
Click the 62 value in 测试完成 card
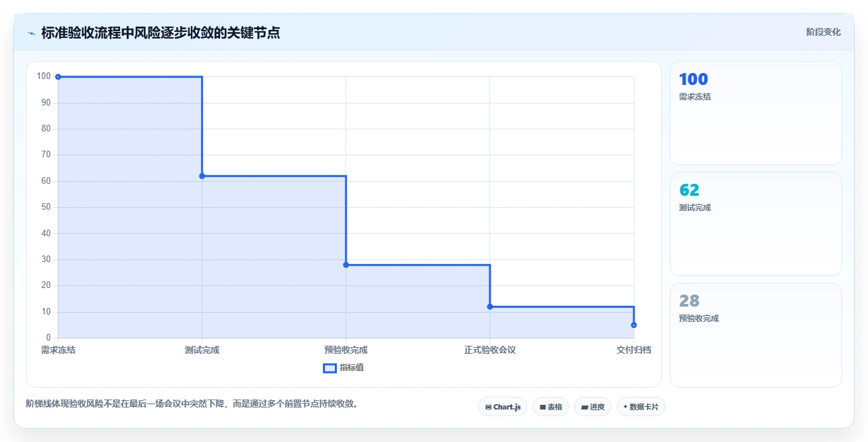690,190
